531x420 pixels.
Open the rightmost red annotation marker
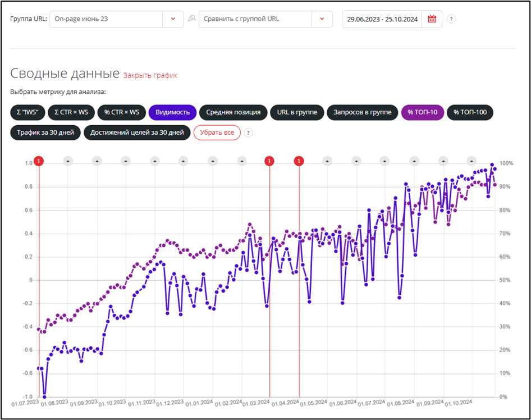pyautogui.click(x=299, y=162)
